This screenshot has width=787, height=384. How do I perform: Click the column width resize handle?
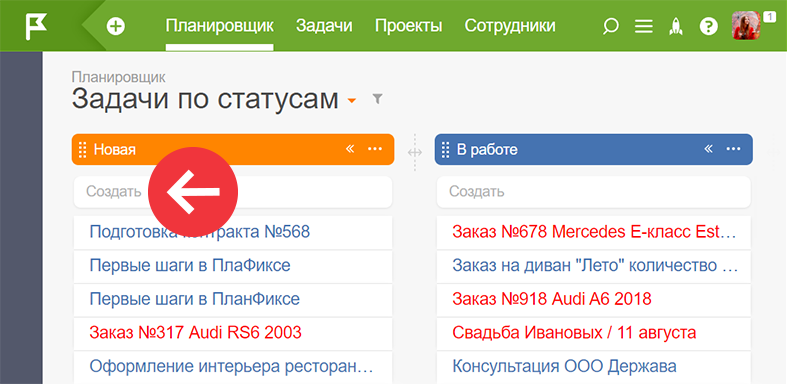[415, 153]
